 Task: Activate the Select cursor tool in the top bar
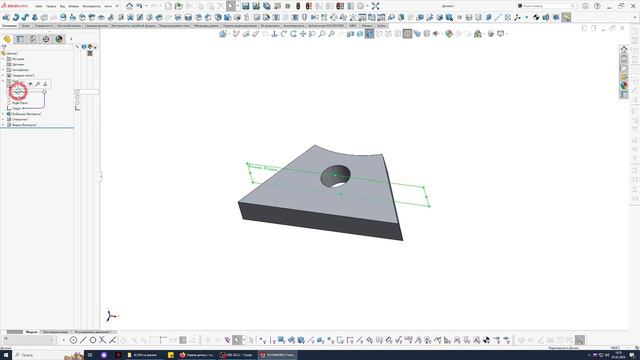point(231,6)
